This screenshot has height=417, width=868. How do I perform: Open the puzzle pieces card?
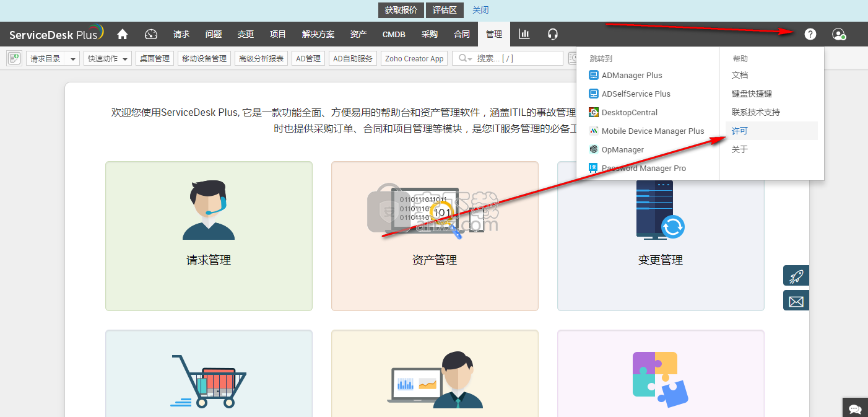[x=661, y=373]
